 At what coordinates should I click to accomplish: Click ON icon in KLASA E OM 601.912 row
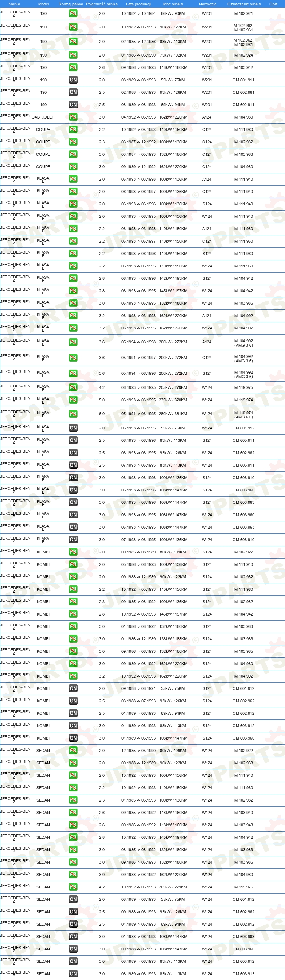[73, 428]
